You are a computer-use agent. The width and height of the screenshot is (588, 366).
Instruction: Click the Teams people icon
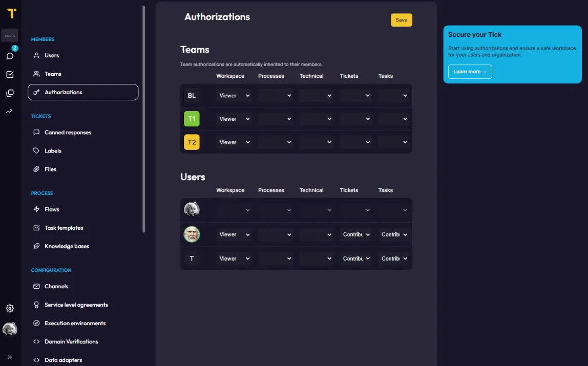[36, 74]
